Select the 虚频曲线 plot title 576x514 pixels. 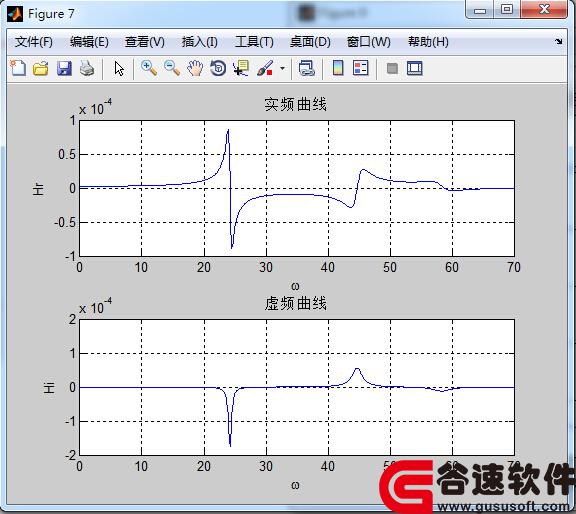coord(295,303)
